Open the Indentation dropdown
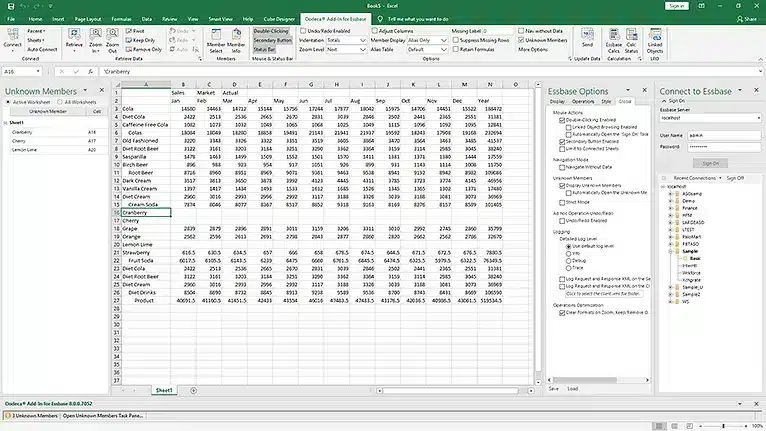This screenshot has width=766, height=431. point(362,40)
